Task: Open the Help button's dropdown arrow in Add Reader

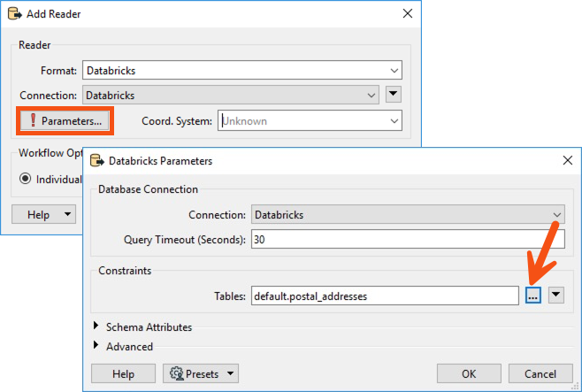Action: point(67,214)
